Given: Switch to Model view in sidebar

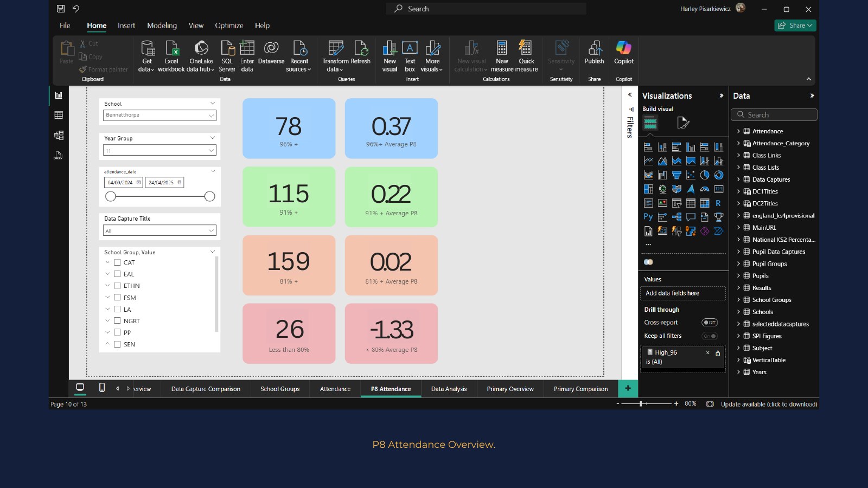Looking at the screenshot, I should [59, 135].
